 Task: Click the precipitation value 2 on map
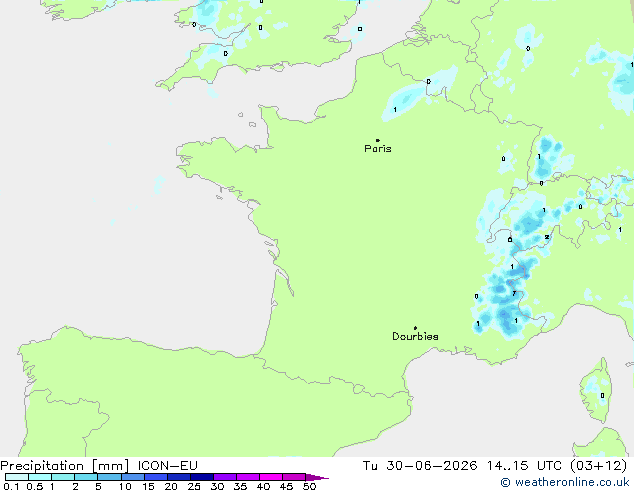tap(547, 237)
